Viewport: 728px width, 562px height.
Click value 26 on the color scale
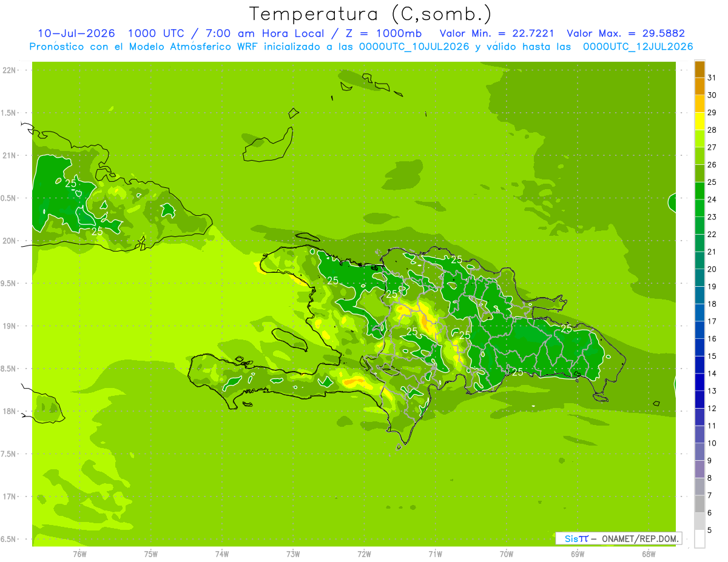coord(712,164)
